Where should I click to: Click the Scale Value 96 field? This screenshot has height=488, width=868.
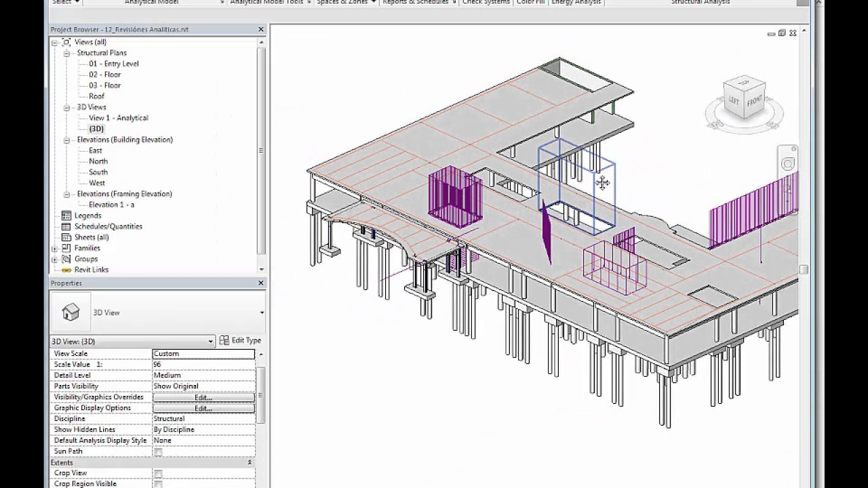[203, 365]
